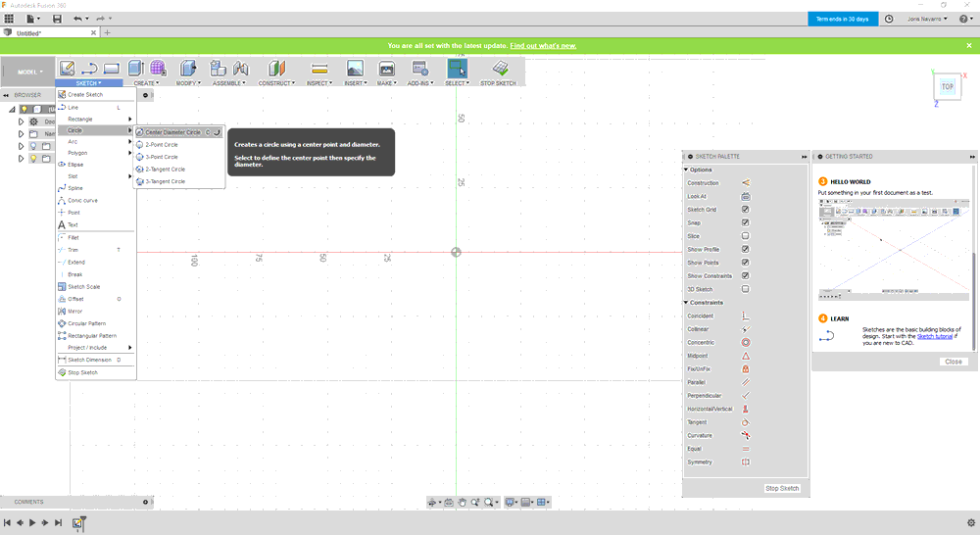Click the Stop Sketch button in palette

coord(782,488)
